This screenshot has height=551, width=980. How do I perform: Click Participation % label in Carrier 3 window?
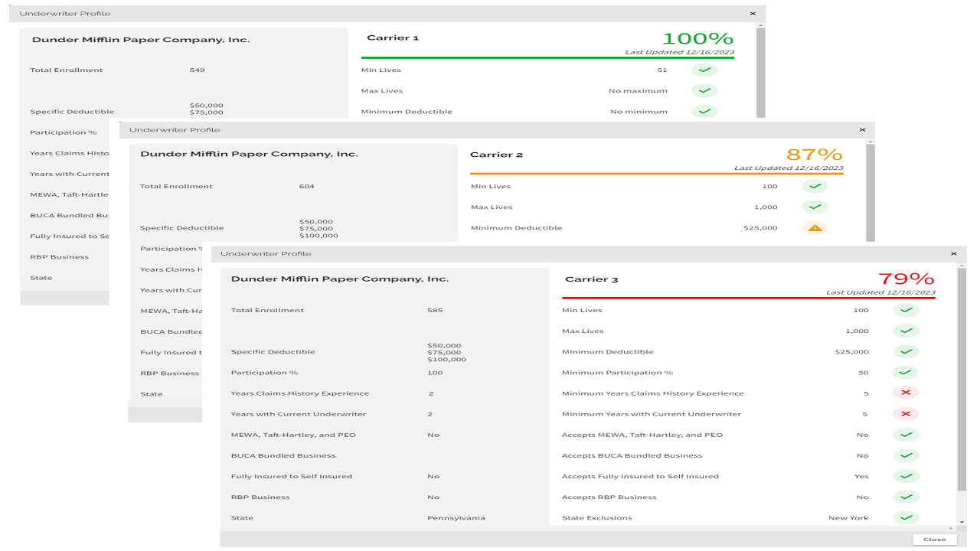coord(264,373)
